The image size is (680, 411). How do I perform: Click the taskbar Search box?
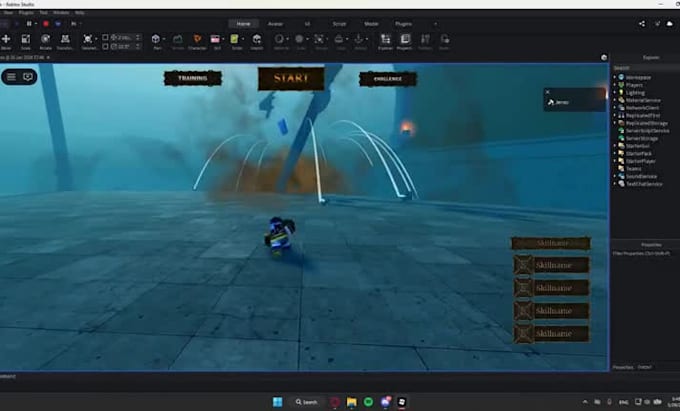(307, 402)
